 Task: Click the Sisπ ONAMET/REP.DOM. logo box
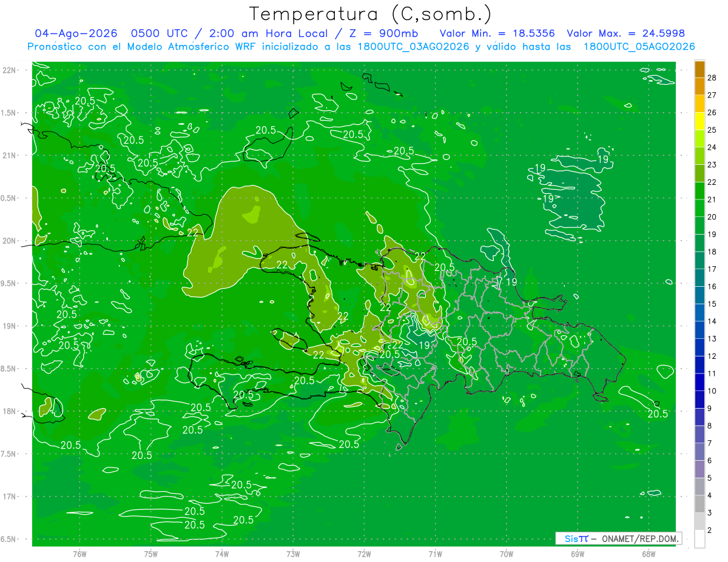(618, 538)
